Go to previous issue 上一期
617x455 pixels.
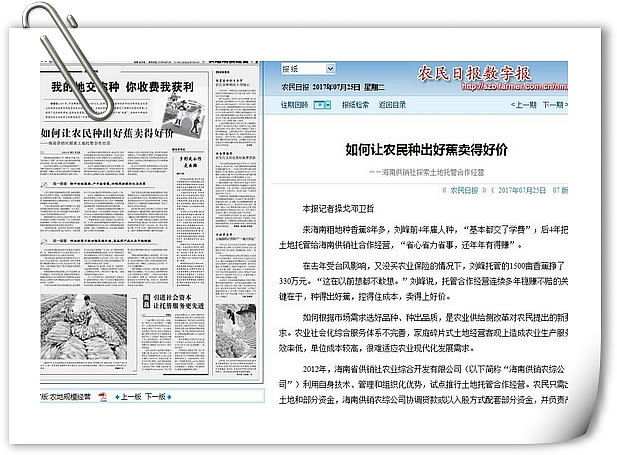pos(523,105)
